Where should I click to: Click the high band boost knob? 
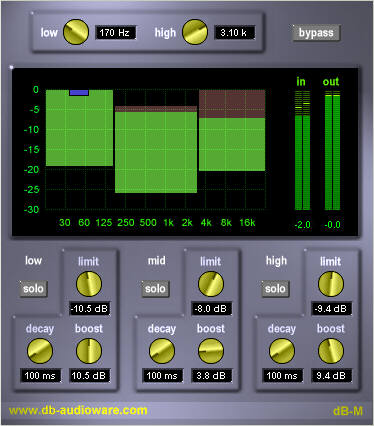click(x=331, y=351)
